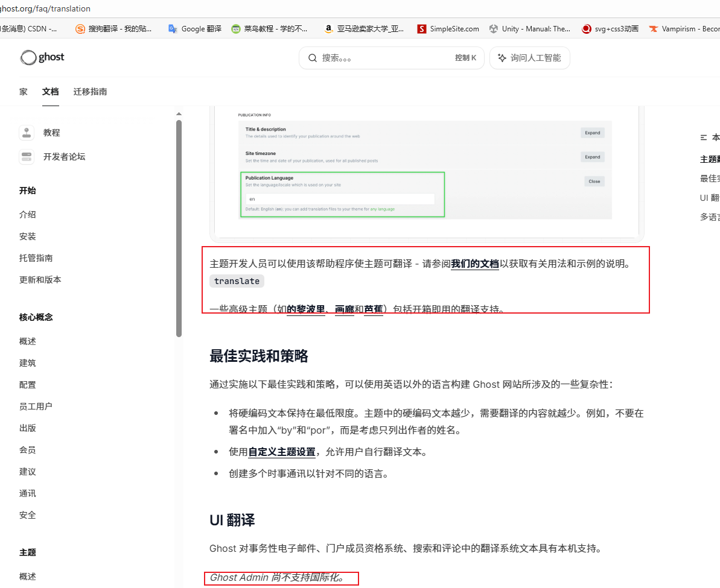Open the SimpleSite.com bookmark

pos(448,28)
